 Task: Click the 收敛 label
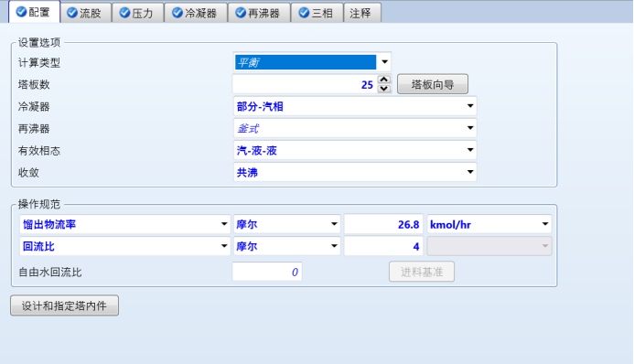[28, 173]
